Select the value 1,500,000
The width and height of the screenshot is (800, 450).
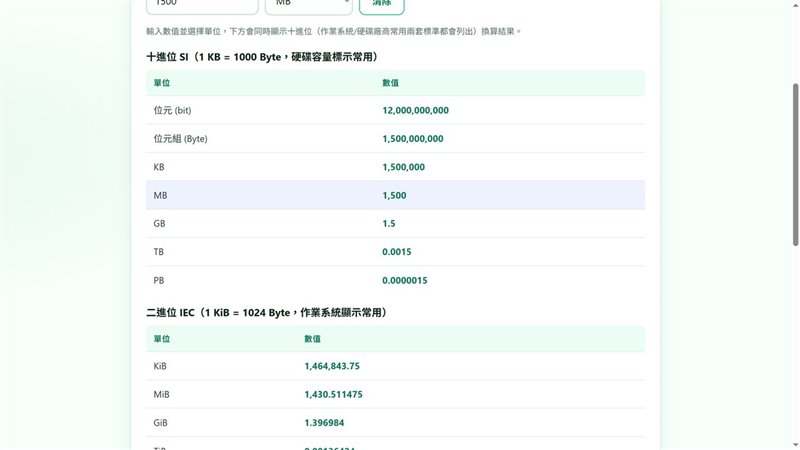click(404, 167)
